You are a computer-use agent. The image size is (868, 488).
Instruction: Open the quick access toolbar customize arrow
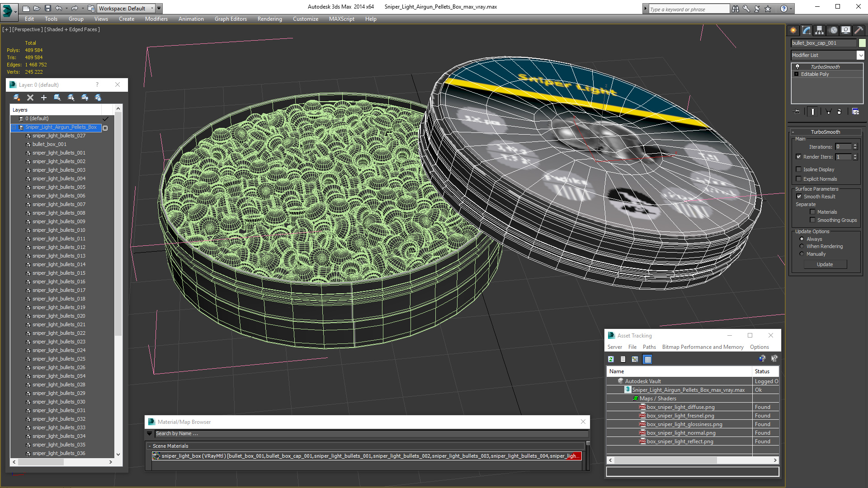point(159,8)
